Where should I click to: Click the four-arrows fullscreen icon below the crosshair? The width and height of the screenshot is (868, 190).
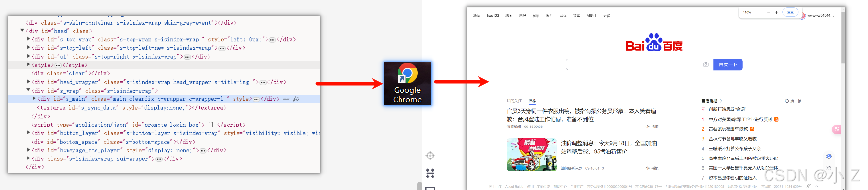(x=430, y=173)
